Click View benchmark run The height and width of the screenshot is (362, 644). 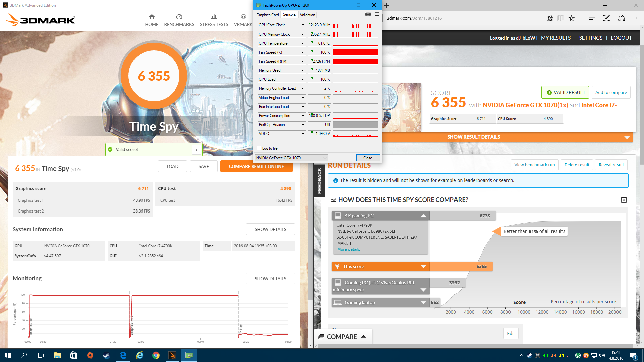tap(535, 165)
